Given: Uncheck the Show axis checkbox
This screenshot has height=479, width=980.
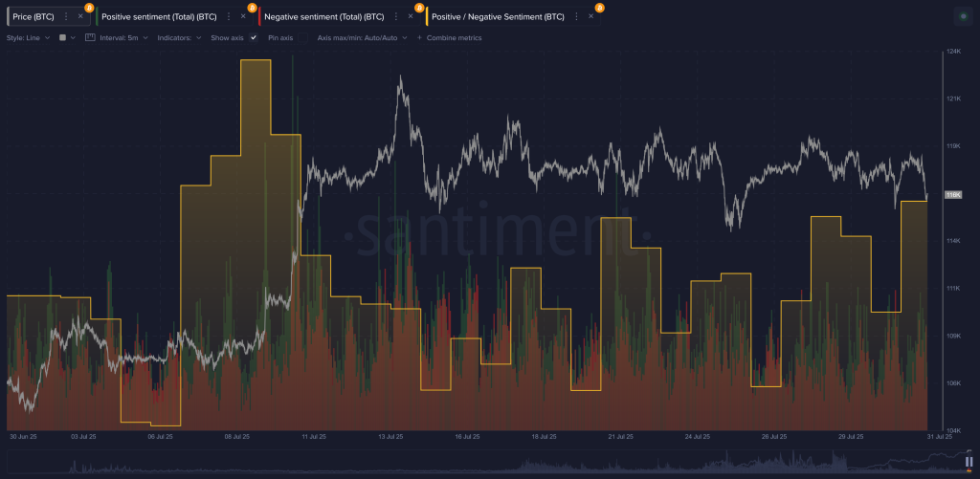Looking at the screenshot, I should [x=254, y=37].
